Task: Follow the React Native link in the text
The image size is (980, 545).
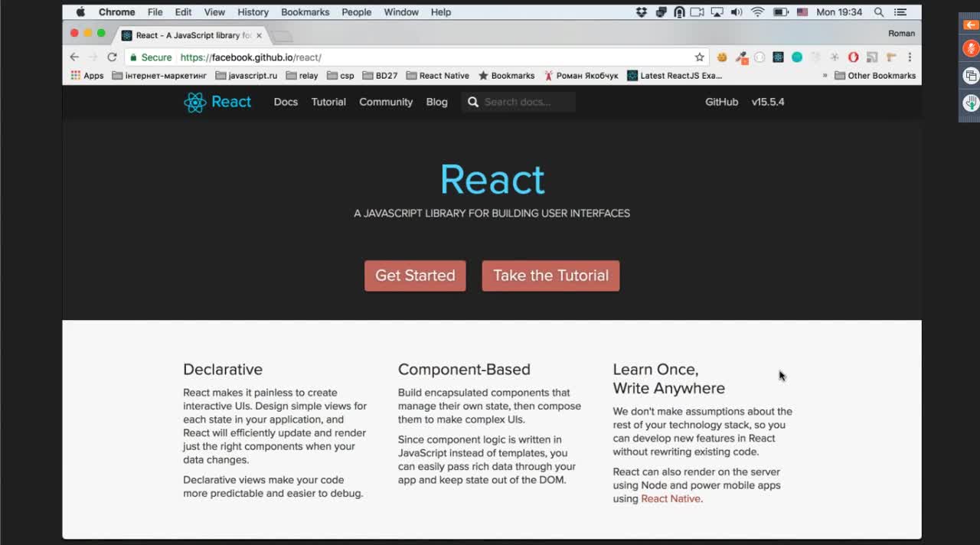Action: (671, 498)
